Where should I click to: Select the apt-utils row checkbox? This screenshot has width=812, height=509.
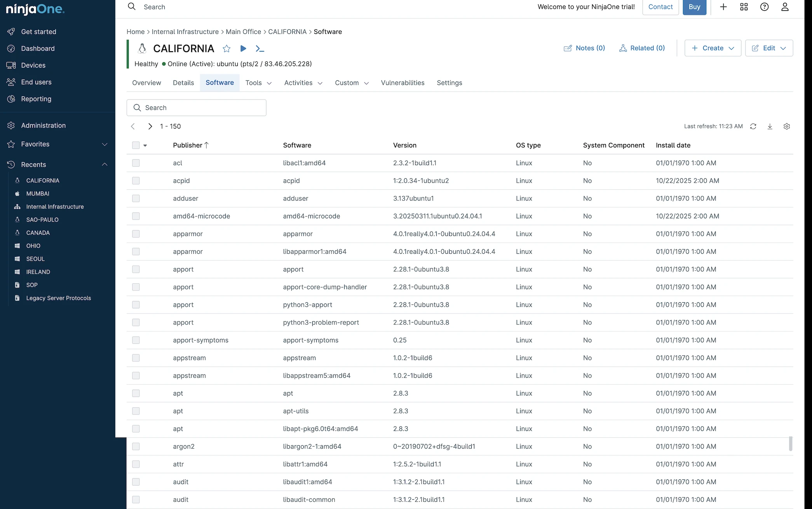pyautogui.click(x=136, y=411)
